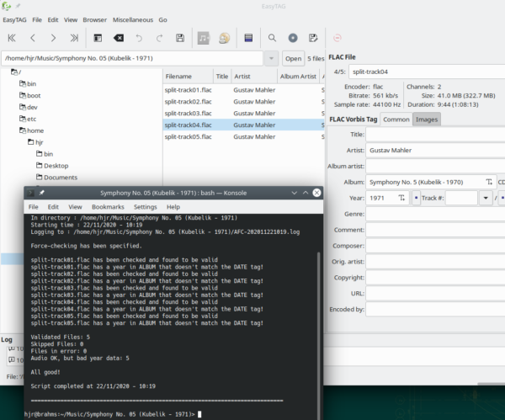Select Documents folder in tree

[x=56, y=177]
